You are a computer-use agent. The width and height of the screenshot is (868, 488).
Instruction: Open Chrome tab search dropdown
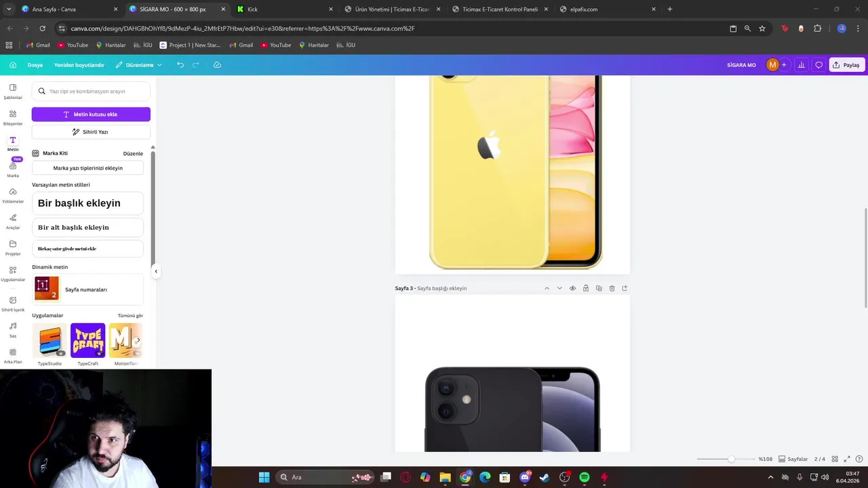point(9,9)
